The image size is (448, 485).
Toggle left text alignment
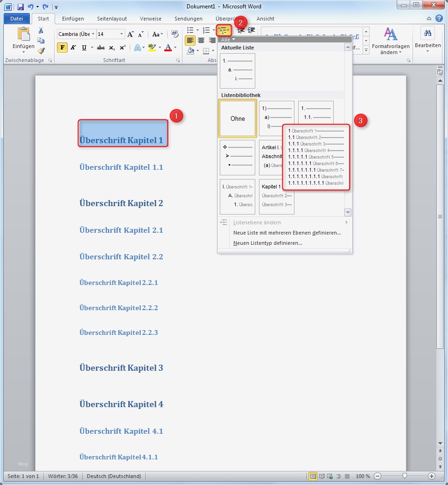pos(190,40)
